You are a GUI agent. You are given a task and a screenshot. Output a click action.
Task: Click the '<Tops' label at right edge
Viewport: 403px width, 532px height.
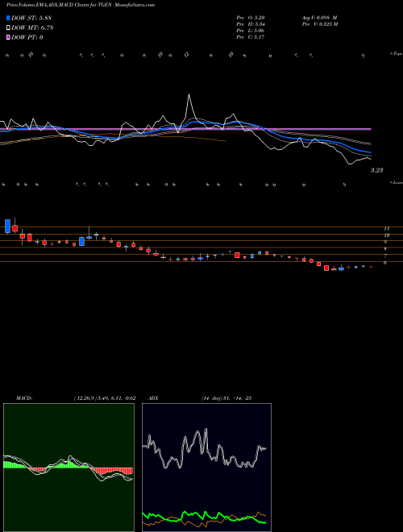point(397,54)
